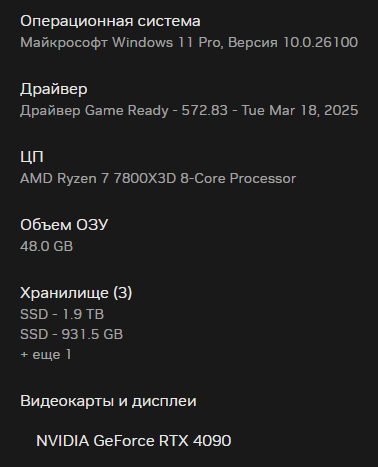Expand the '+ еще 1' storage entry
Viewport: 378px width, 467px height.
point(46,354)
